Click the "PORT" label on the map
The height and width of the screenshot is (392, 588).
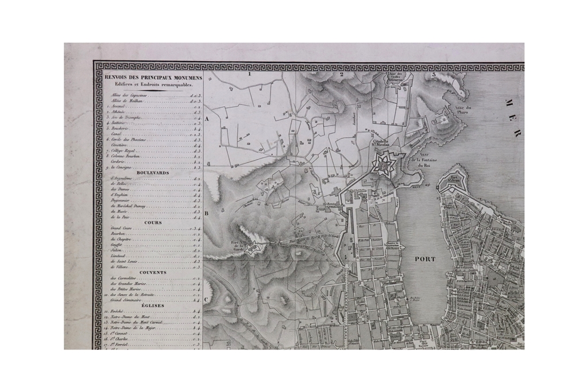[x=425, y=259]
